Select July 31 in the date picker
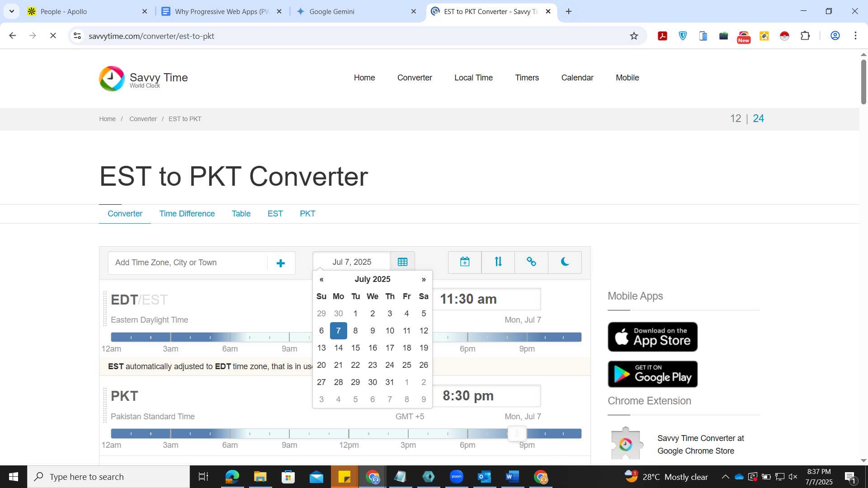Screen dimensions: 868x488 click(x=390, y=382)
